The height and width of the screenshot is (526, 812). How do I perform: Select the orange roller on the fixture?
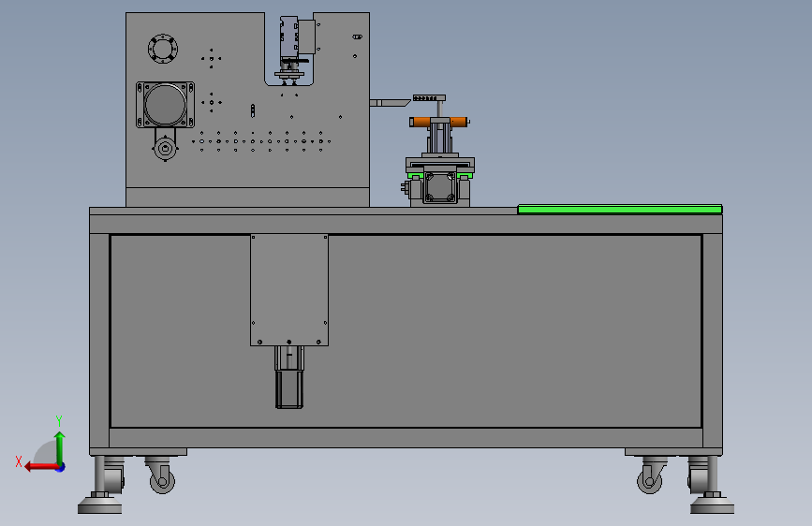pos(439,123)
